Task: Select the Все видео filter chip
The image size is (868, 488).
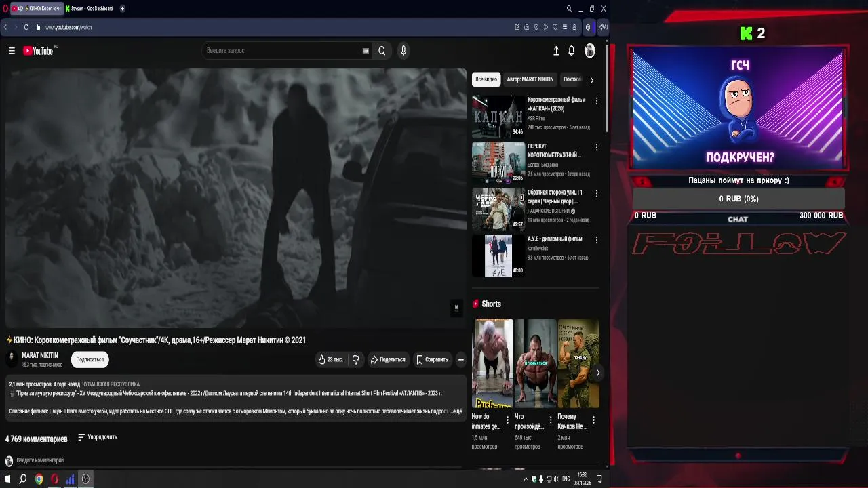Action: coord(486,79)
